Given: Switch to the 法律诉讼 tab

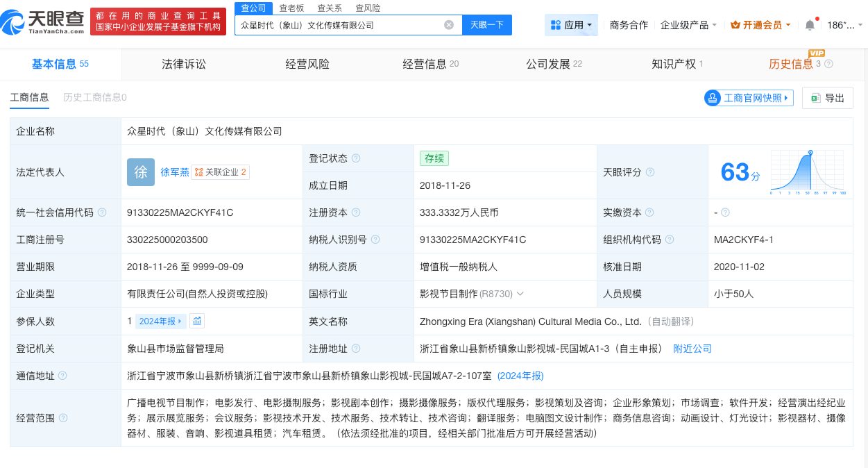Looking at the screenshot, I should pos(183,63).
